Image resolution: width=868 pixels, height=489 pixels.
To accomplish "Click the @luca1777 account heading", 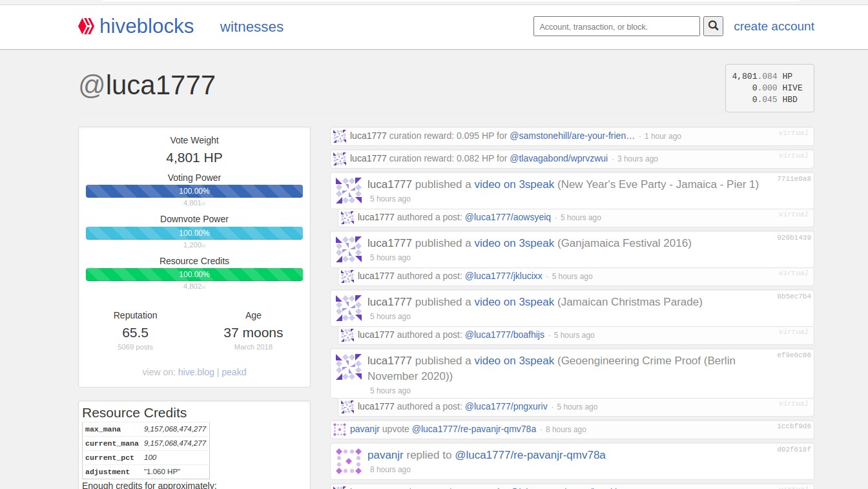I will [147, 85].
